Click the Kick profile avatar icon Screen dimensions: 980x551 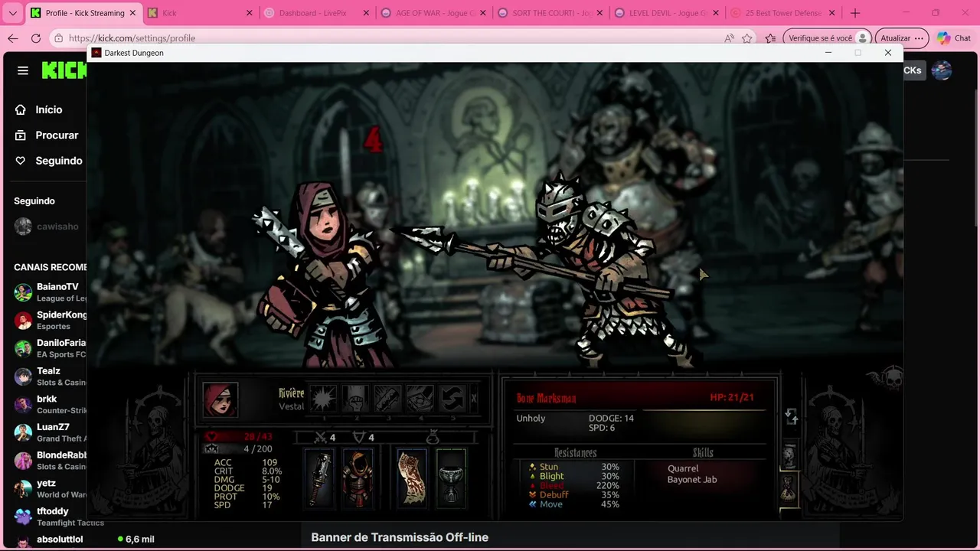[942, 70]
